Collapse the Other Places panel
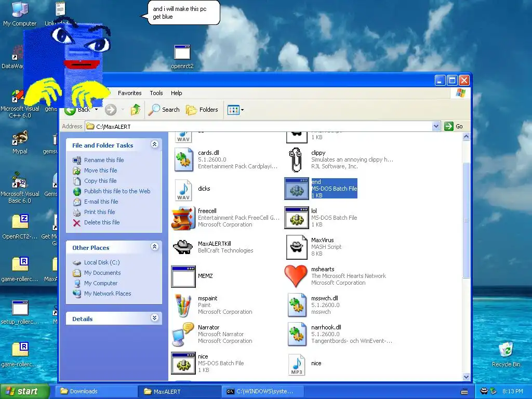Screen dimensions: 532x399 [154, 247]
